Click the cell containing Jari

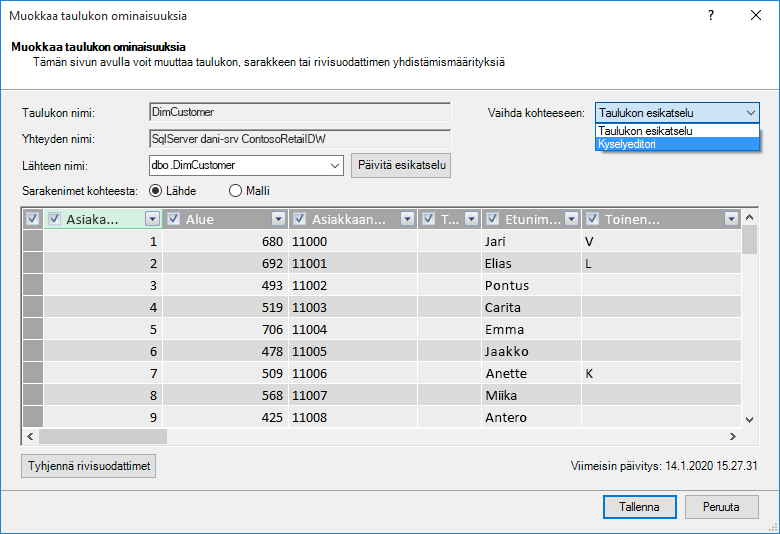[531, 241]
